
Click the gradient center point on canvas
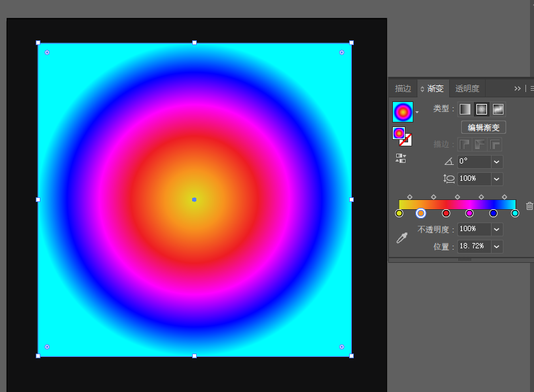point(194,200)
